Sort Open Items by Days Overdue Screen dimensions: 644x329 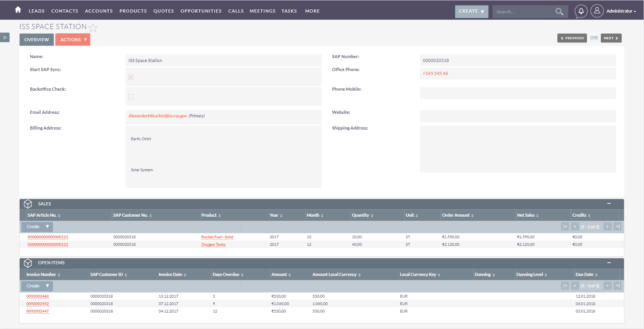coord(228,274)
